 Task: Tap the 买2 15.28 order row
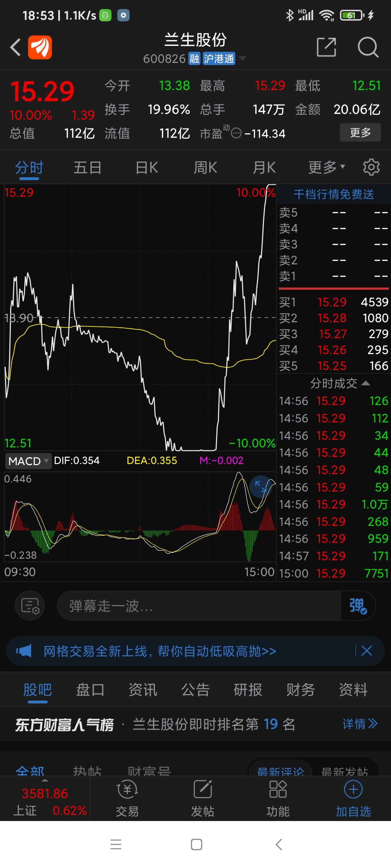[333, 318]
